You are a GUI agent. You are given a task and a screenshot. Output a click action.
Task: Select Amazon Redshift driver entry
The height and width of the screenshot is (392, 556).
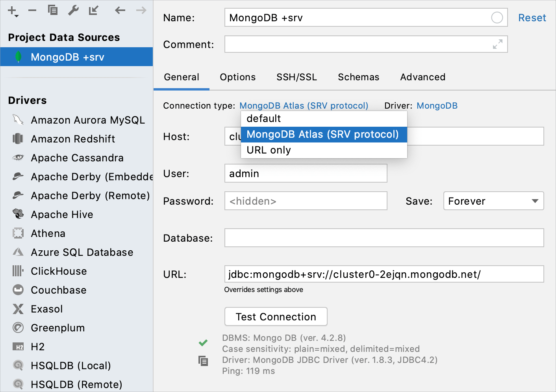tap(77, 139)
